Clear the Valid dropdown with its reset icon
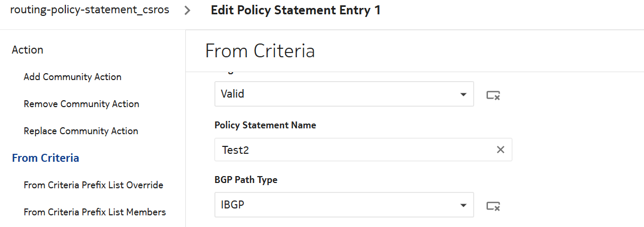 point(493,95)
